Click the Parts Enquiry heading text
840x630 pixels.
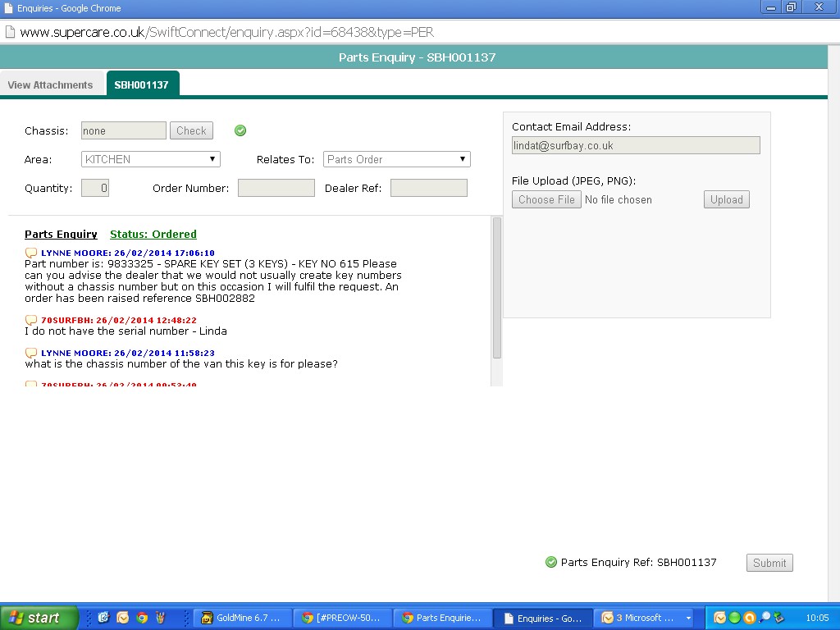61,234
